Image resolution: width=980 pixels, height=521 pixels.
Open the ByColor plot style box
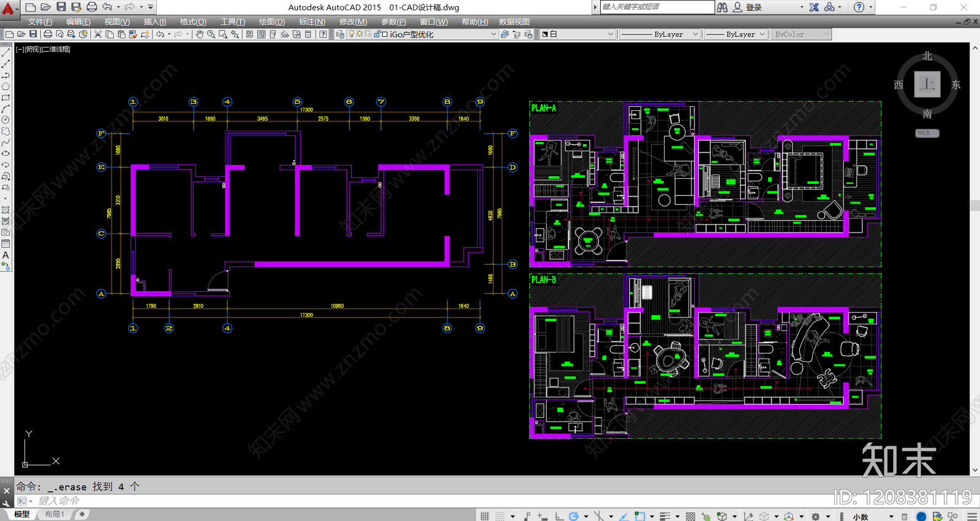click(x=800, y=34)
